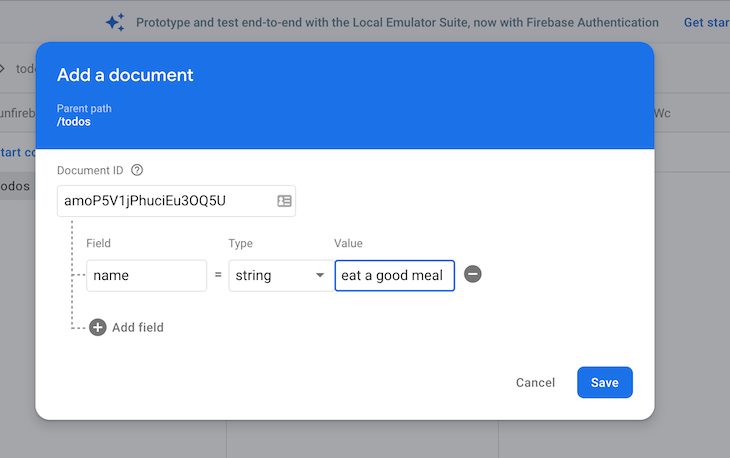This screenshot has width=730, height=458.
Task: Click the Local Emulator Suite banner text
Action: pyautogui.click(x=397, y=22)
